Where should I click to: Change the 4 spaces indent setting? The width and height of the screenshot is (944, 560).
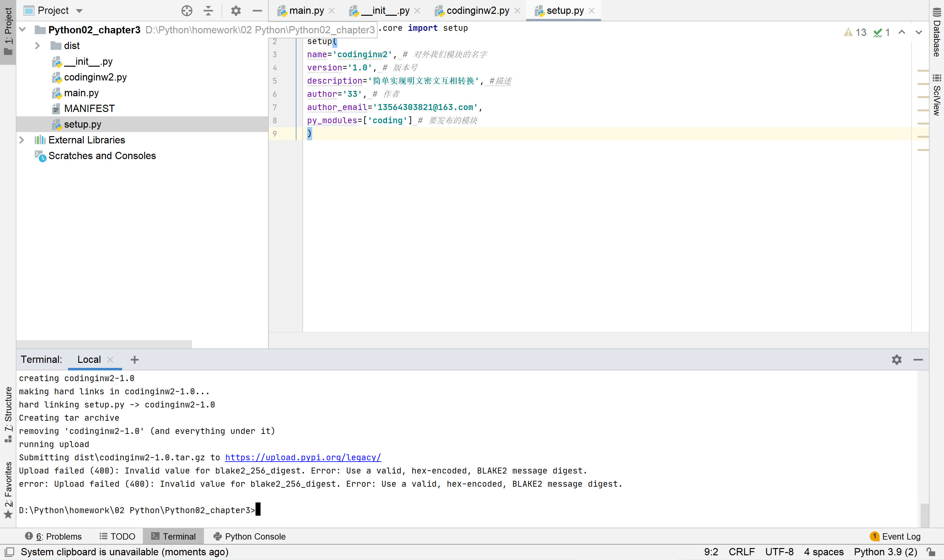coord(823,552)
